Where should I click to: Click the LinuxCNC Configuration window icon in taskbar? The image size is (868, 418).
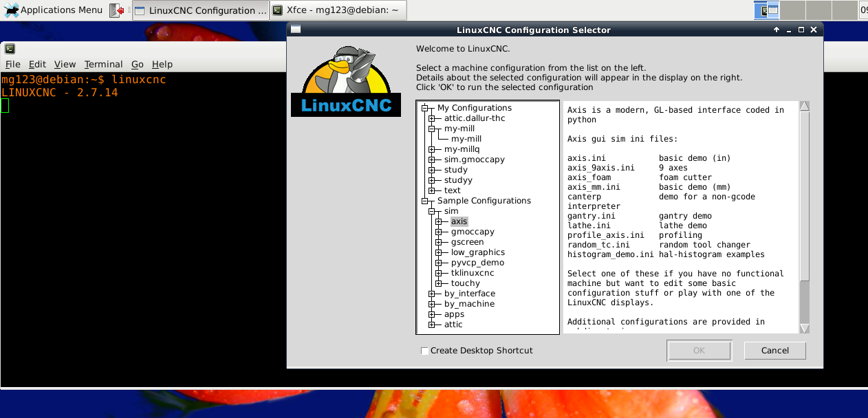click(139, 10)
